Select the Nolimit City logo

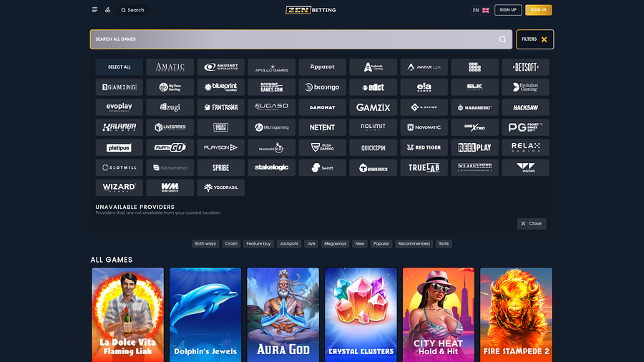click(373, 127)
